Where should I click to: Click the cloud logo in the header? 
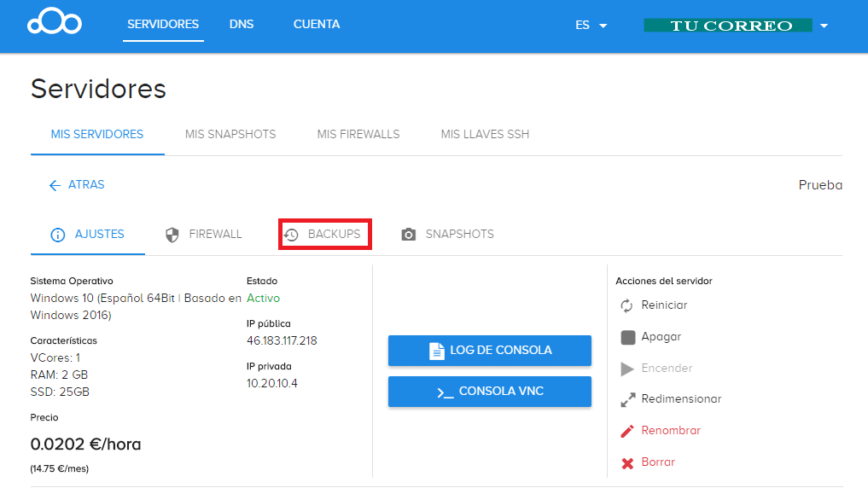[x=55, y=21]
